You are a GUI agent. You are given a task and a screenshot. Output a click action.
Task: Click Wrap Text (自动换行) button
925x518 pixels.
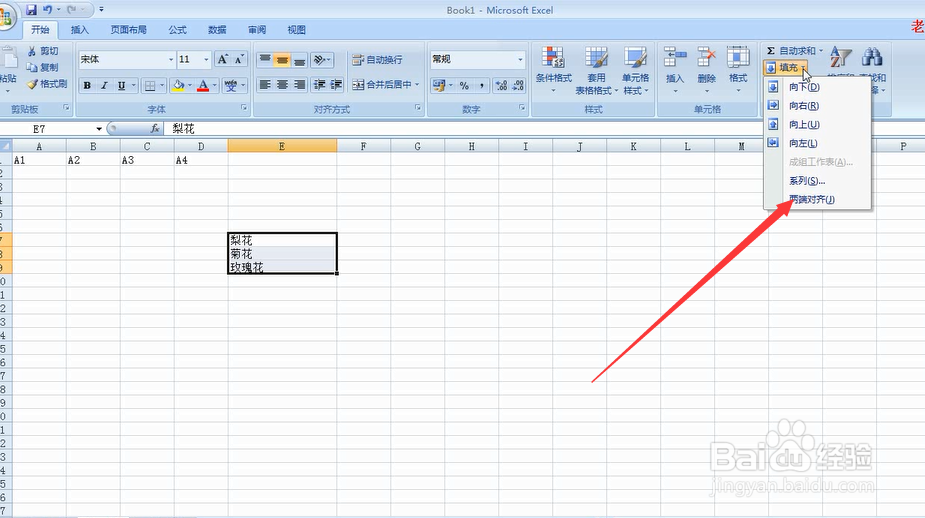point(378,60)
